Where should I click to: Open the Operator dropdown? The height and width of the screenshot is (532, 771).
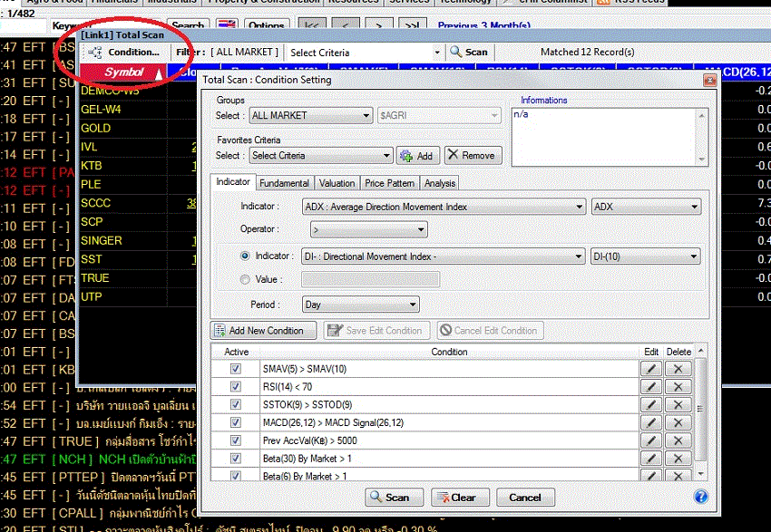[369, 229]
